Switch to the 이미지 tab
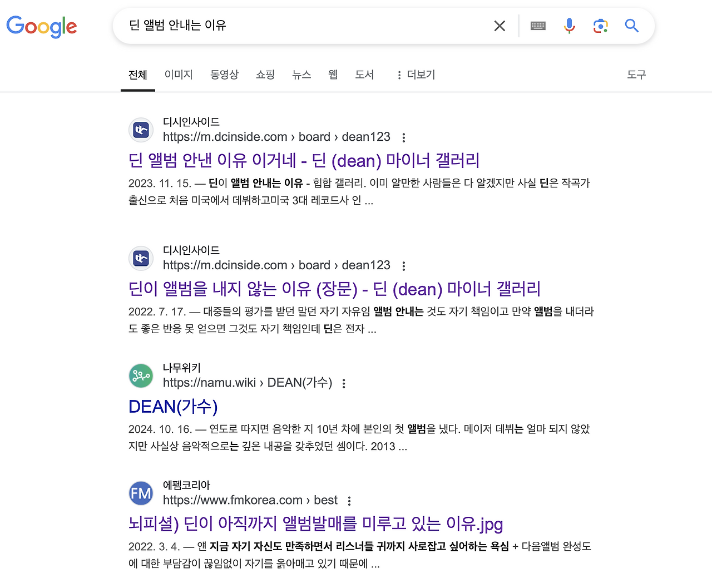712x588 pixels. [179, 75]
